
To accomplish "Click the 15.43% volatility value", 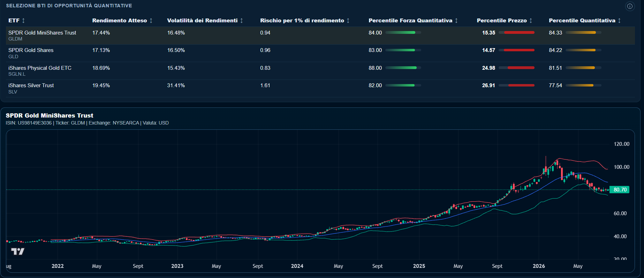I will [176, 68].
